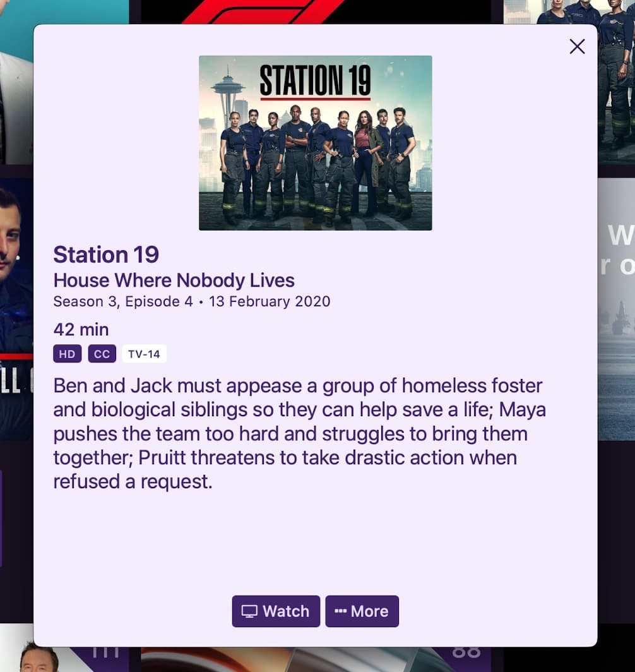
Task: Click the episode description text
Action: click(299, 433)
